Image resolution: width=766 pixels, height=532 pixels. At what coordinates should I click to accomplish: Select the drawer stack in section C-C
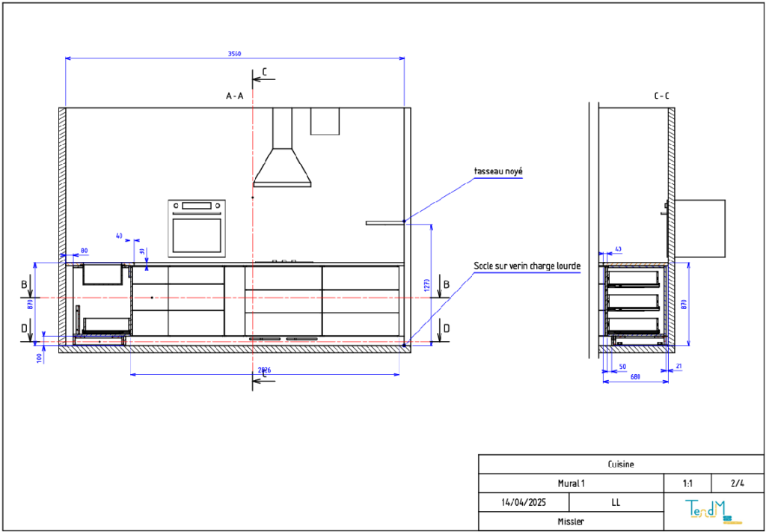[x=634, y=304]
